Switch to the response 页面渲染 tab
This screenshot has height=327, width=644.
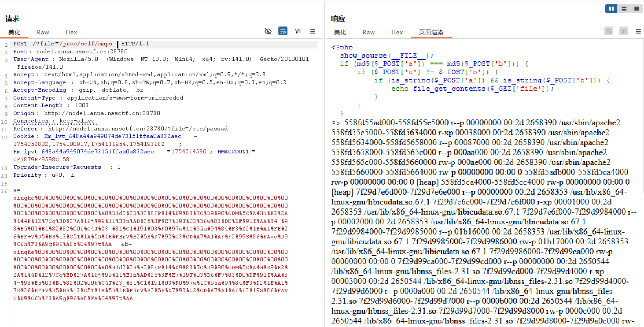point(431,32)
